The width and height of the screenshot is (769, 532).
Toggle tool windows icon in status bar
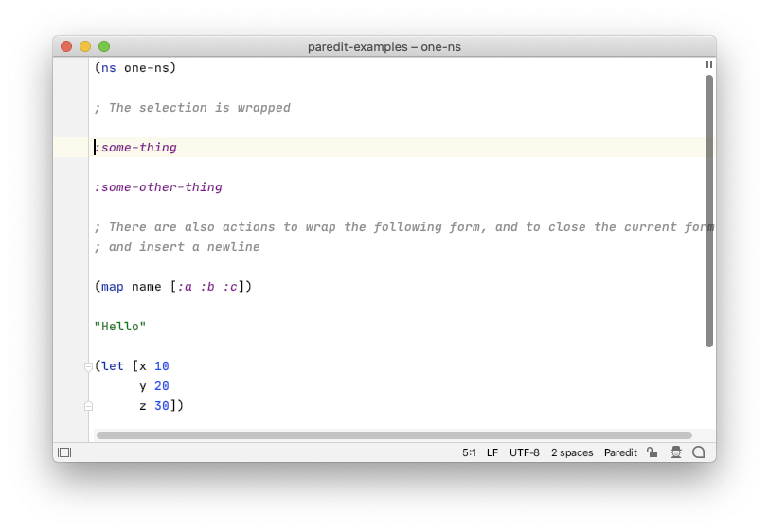pyautogui.click(x=64, y=452)
